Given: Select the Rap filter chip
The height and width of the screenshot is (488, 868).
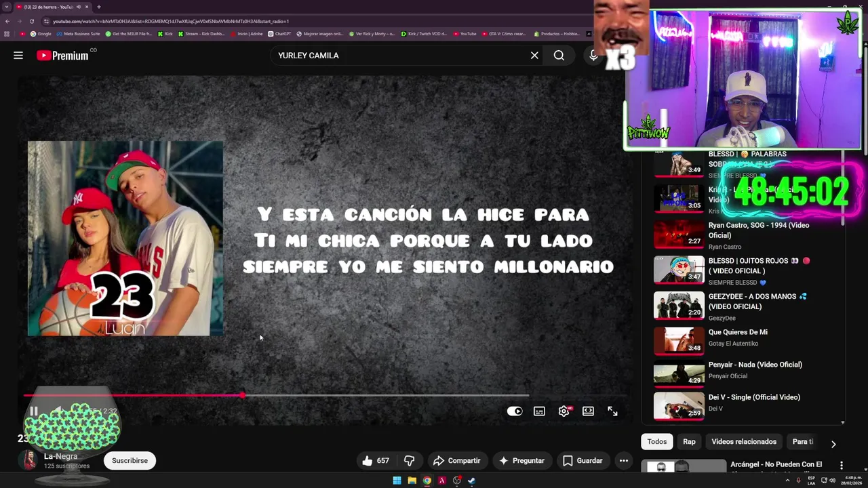Looking at the screenshot, I should click(689, 441).
